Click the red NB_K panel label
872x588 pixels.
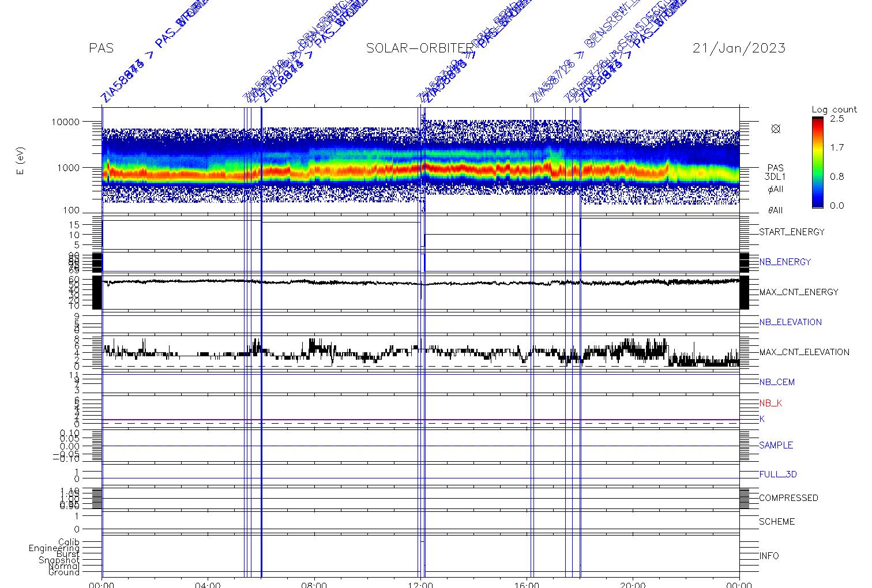coord(770,404)
